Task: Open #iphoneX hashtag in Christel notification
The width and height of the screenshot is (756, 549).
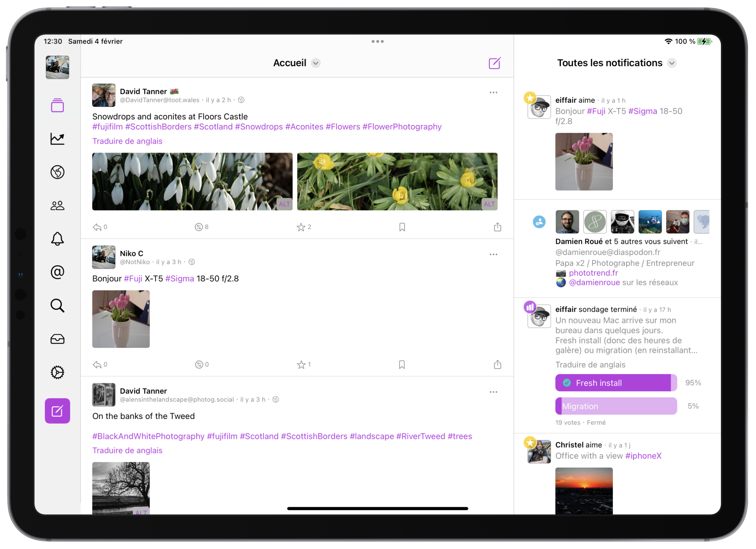Action: point(643,456)
